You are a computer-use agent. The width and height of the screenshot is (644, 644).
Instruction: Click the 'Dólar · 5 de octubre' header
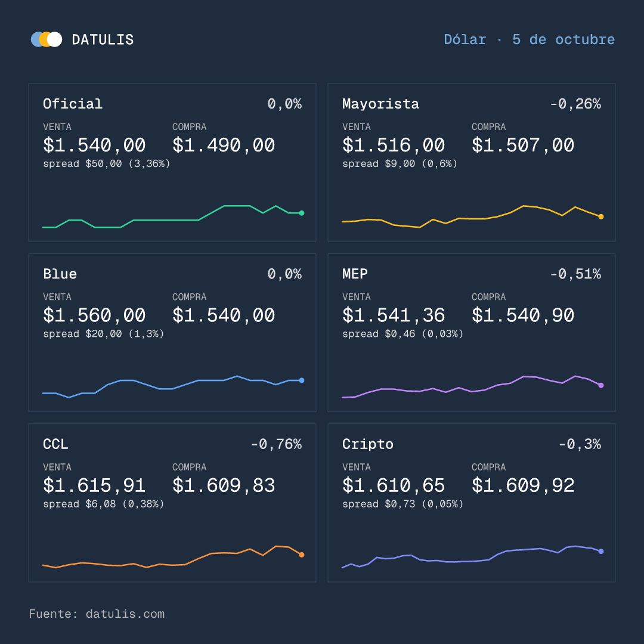coord(529,39)
